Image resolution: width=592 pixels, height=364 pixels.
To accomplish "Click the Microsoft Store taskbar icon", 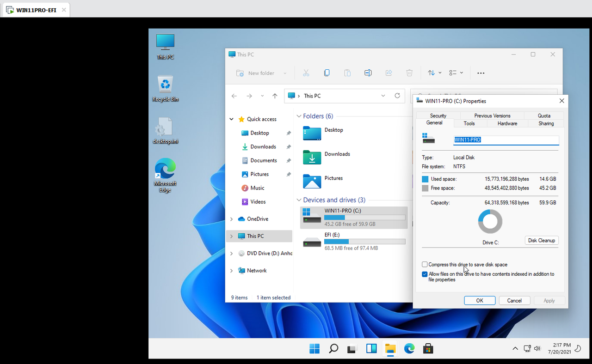I will [428, 349].
